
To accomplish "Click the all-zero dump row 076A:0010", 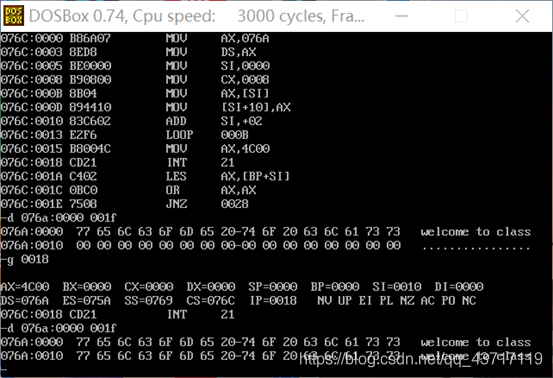I will coord(266,245).
